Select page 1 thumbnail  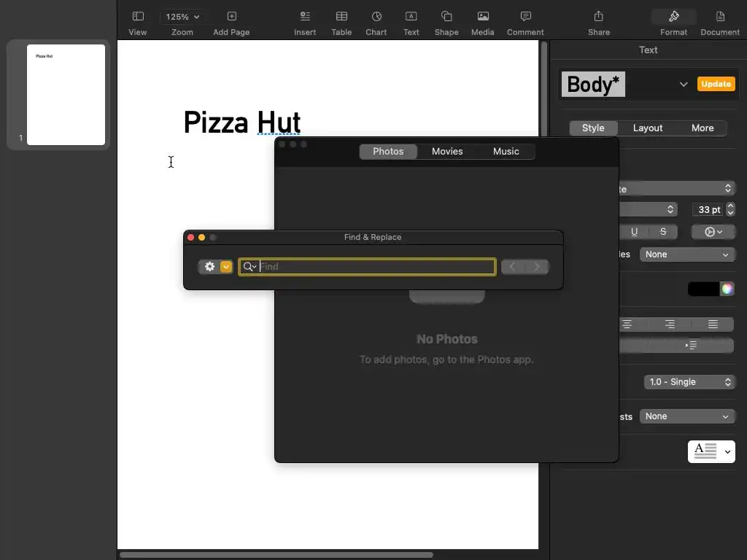66,94
